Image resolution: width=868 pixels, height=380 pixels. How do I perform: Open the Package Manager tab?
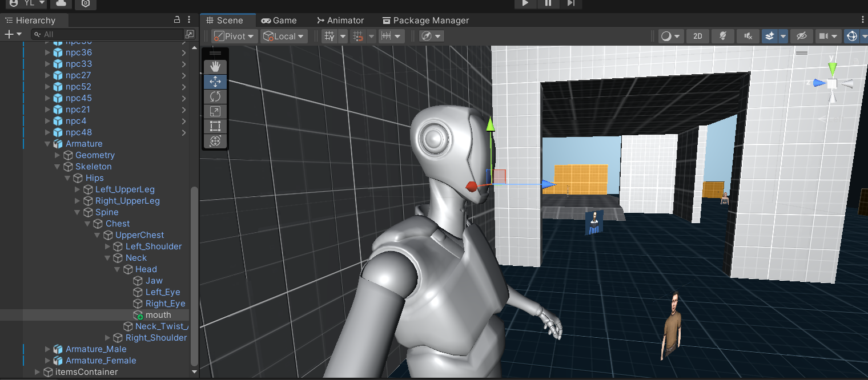coord(425,20)
